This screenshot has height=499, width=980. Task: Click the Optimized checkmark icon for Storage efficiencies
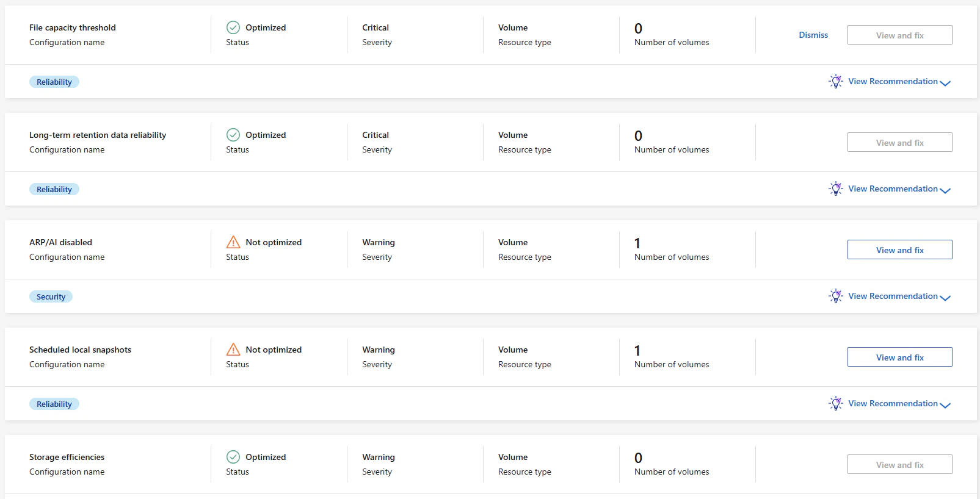233,457
